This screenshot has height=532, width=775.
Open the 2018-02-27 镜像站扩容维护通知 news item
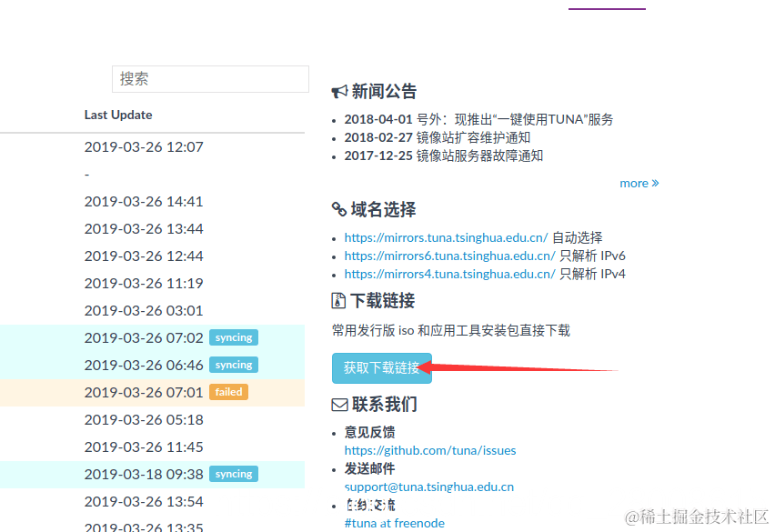(x=438, y=138)
